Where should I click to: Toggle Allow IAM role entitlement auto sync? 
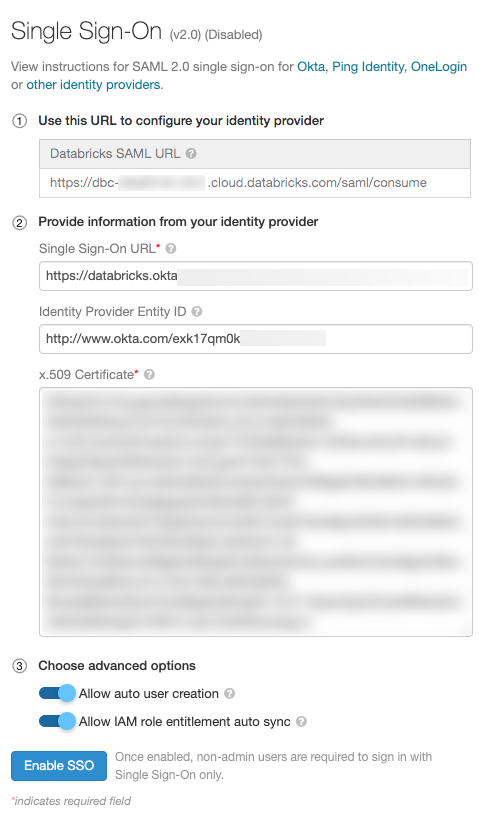57,722
